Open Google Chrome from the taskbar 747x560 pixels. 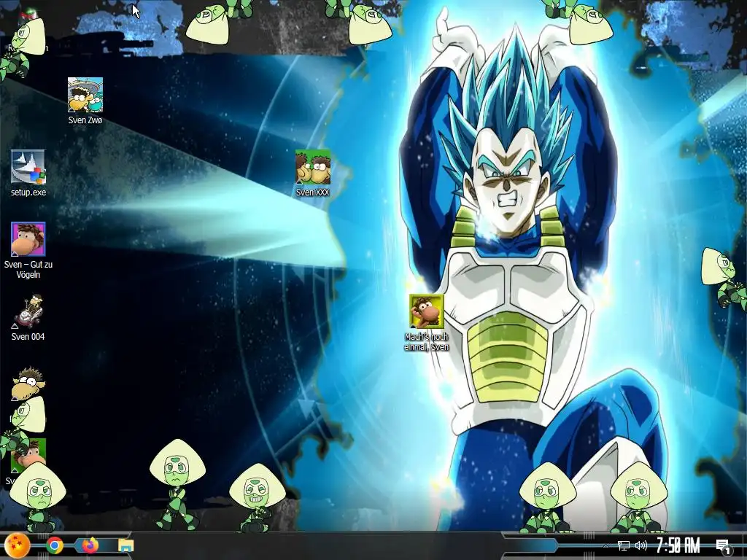click(x=54, y=545)
